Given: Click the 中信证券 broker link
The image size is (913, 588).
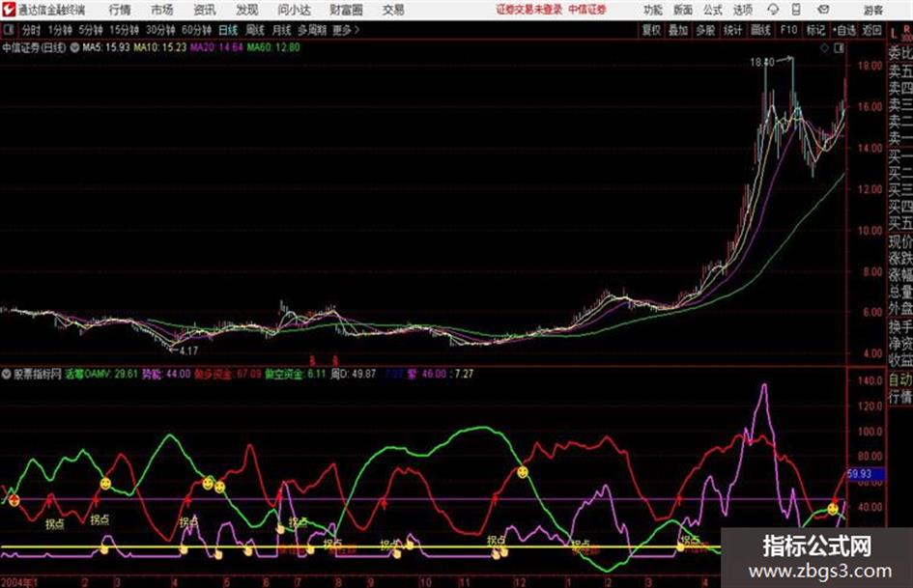Looking at the screenshot, I should (587, 10).
